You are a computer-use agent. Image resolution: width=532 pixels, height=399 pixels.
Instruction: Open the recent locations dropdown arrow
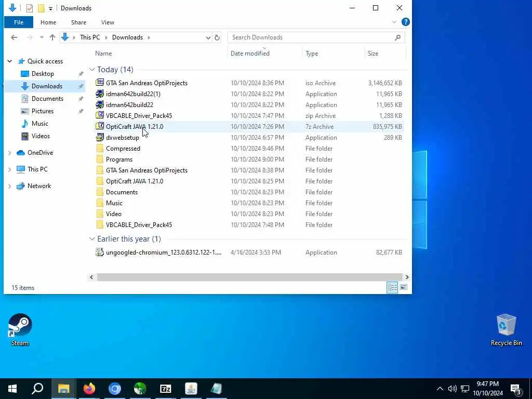pos(42,37)
